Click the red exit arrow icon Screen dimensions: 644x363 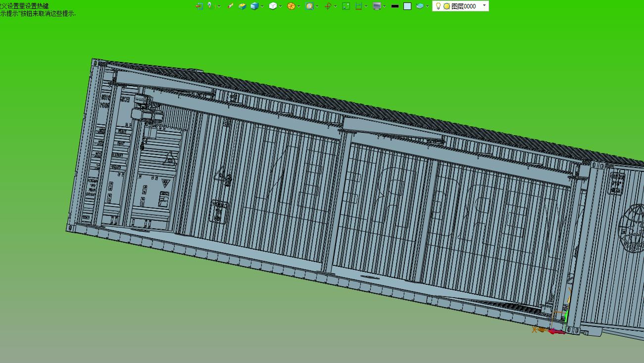pos(199,6)
